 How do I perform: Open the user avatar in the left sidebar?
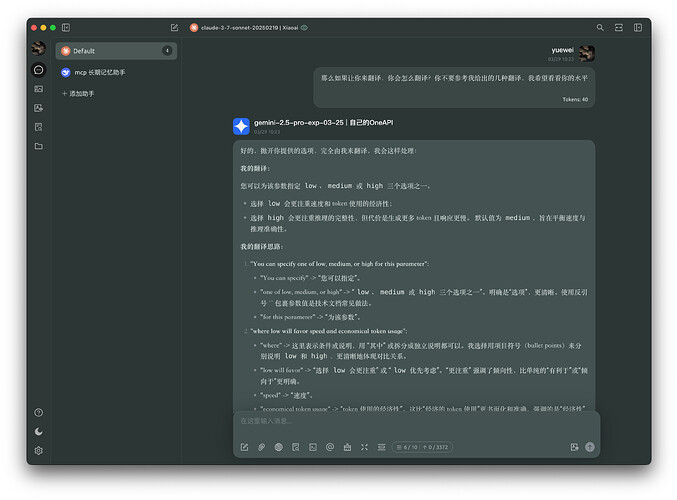pos(38,48)
